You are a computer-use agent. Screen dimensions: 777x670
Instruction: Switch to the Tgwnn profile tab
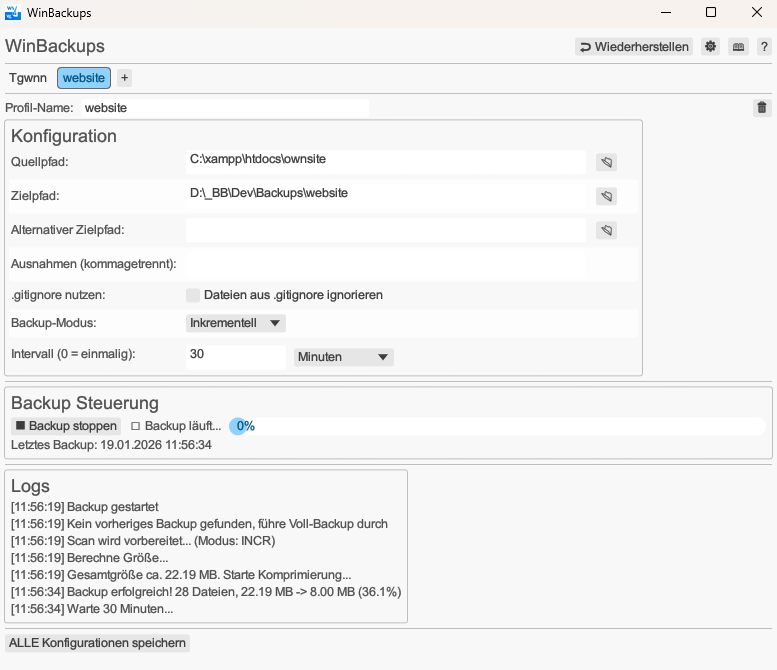tap(28, 78)
